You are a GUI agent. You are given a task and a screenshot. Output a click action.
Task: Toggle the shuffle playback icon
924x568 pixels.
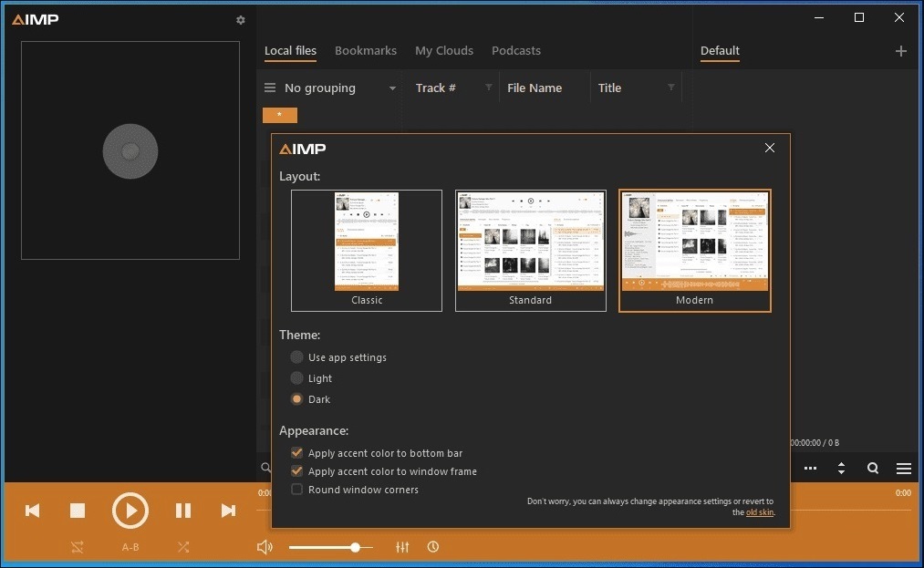click(183, 547)
